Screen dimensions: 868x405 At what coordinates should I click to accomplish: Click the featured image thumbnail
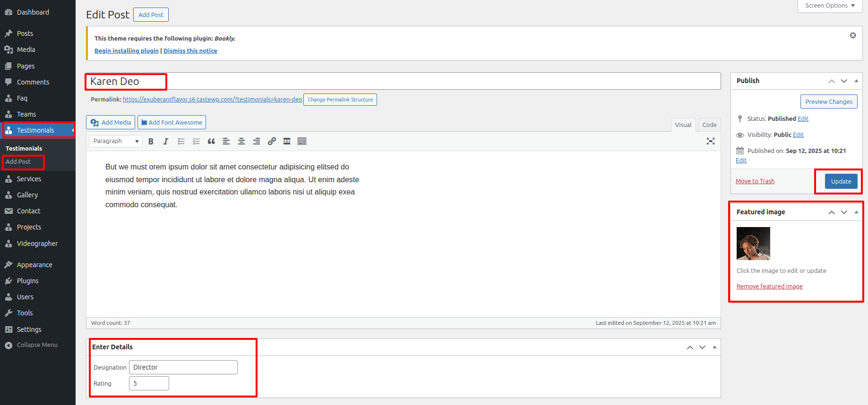(x=753, y=244)
